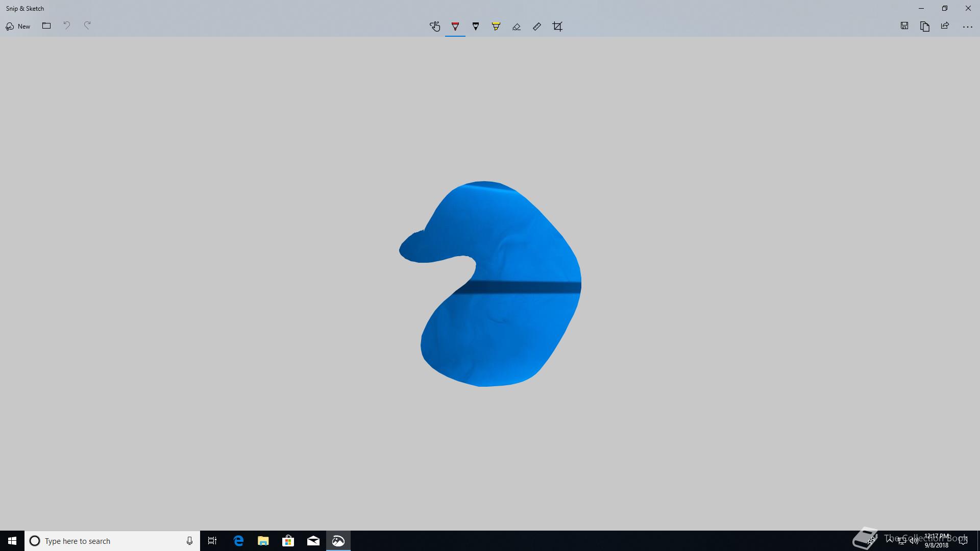Click the microphone icon in search box
Viewport: 980px width, 551px height.
coord(189,541)
